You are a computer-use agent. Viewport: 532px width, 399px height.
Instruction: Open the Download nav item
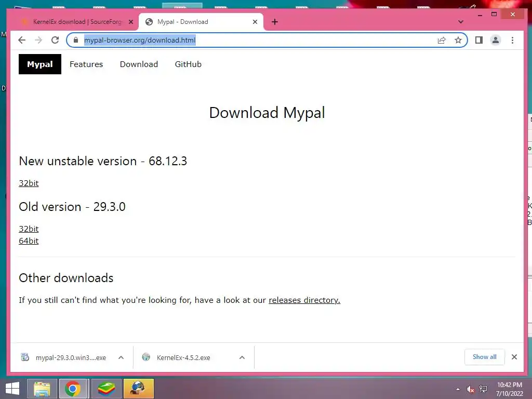(x=139, y=64)
